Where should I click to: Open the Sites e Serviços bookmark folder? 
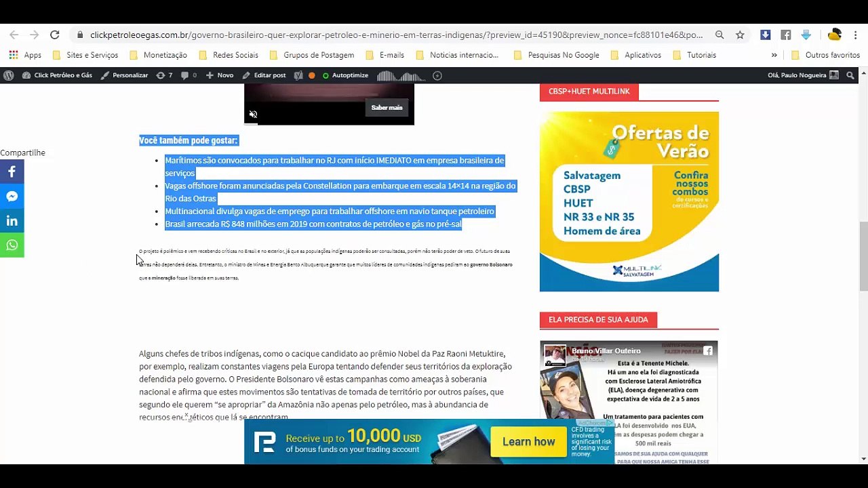pyautogui.click(x=85, y=55)
